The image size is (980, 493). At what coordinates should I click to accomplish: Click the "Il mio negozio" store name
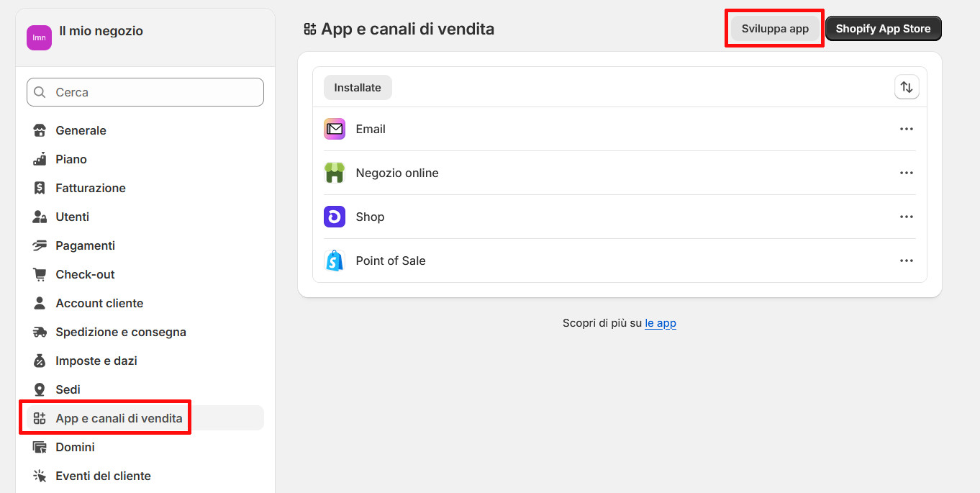[101, 31]
